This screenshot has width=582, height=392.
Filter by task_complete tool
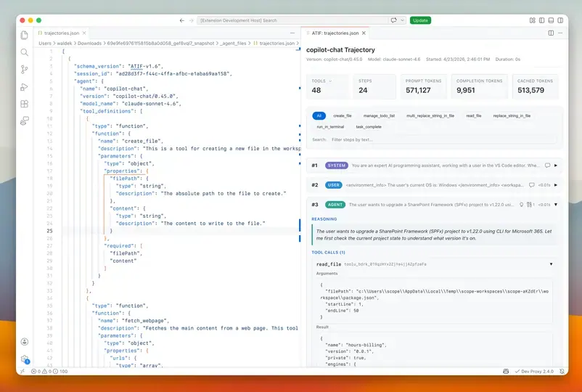click(x=369, y=127)
